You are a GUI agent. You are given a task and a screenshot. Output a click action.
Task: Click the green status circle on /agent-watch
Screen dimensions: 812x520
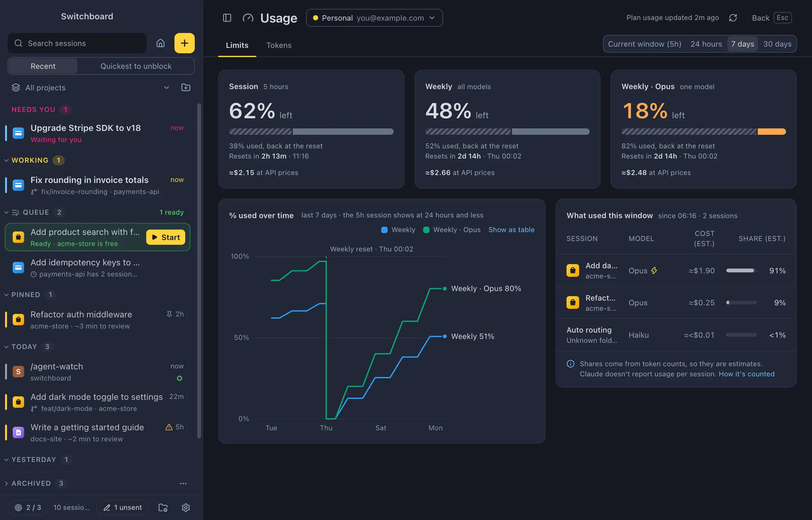tap(179, 378)
